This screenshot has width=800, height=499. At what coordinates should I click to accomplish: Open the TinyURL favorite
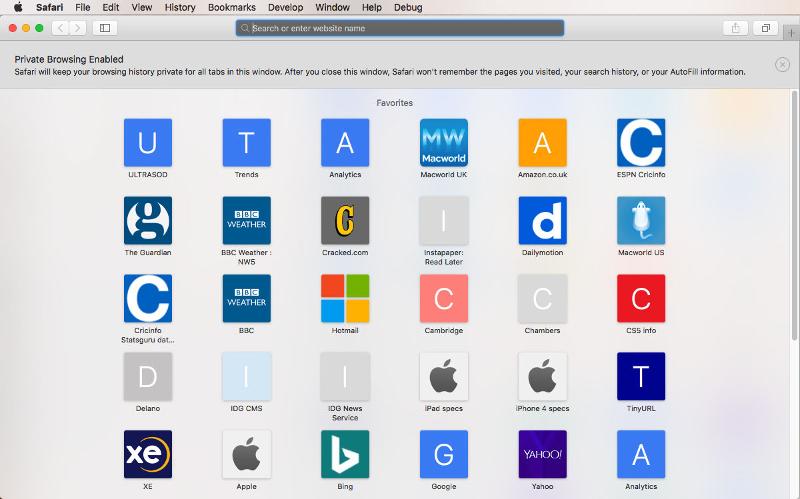click(x=641, y=376)
